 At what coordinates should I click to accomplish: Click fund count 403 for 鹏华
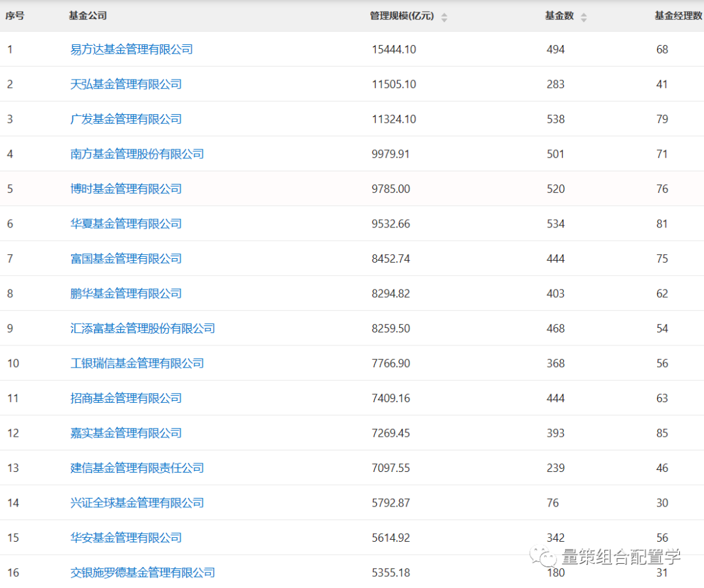coord(555,293)
